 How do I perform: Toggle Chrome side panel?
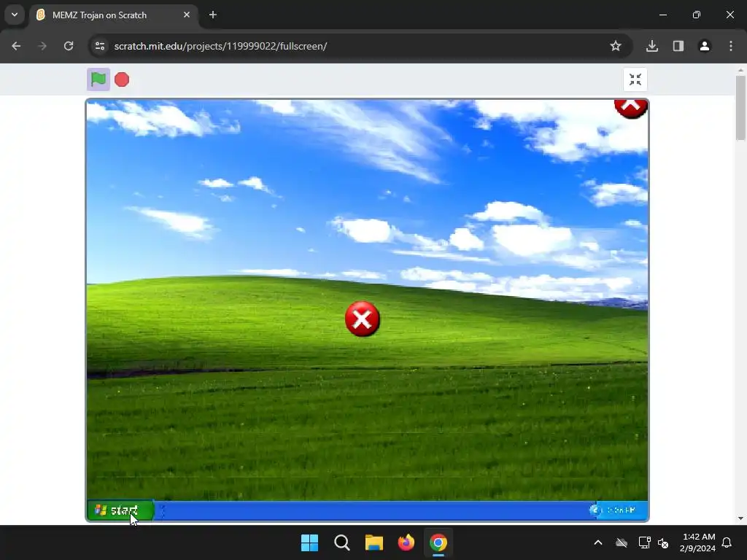click(678, 46)
